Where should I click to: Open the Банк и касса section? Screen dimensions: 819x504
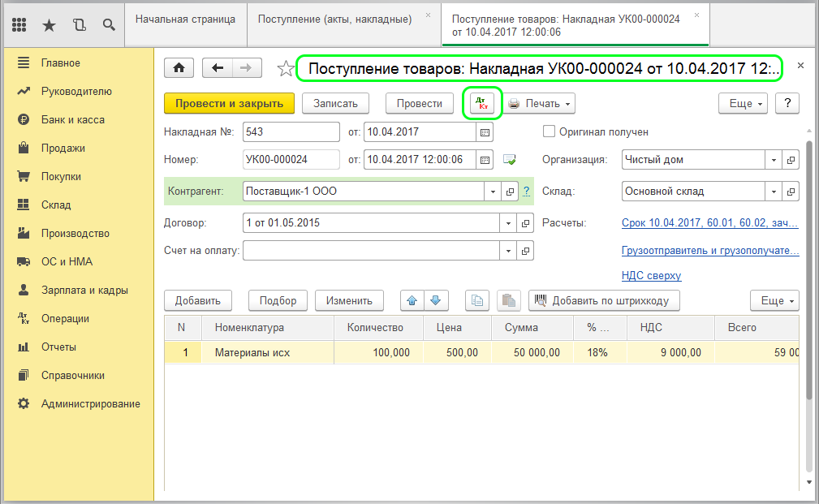pyautogui.click(x=72, y=119)
